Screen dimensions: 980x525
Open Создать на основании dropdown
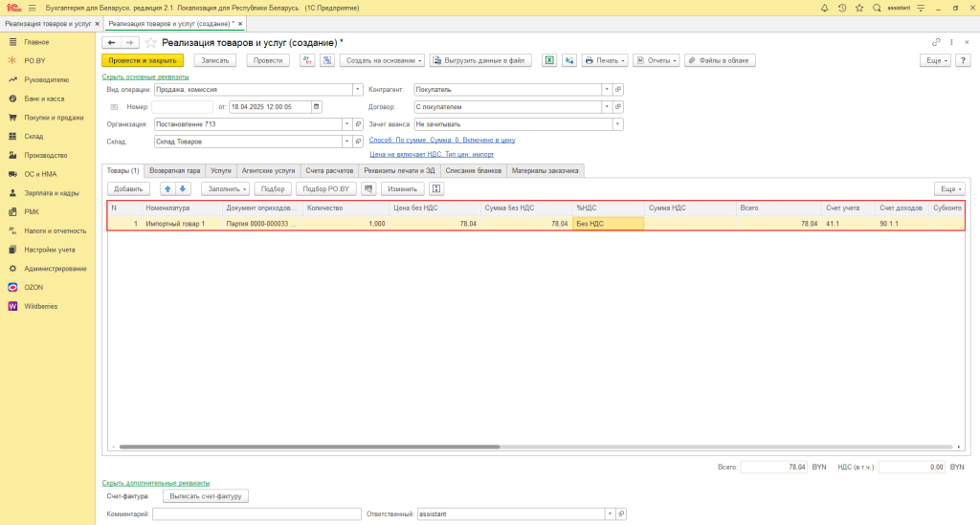click(383, 60)
